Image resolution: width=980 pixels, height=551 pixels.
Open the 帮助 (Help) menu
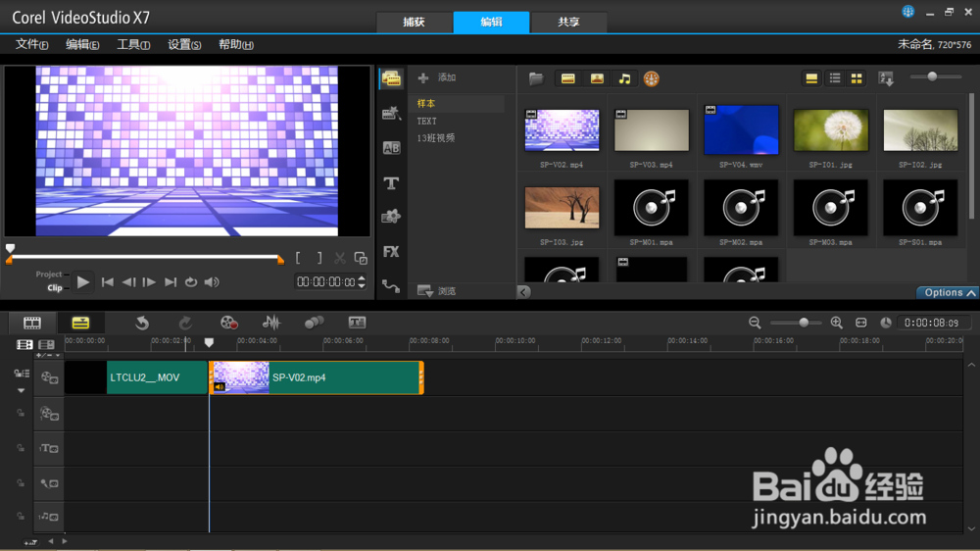235,44
